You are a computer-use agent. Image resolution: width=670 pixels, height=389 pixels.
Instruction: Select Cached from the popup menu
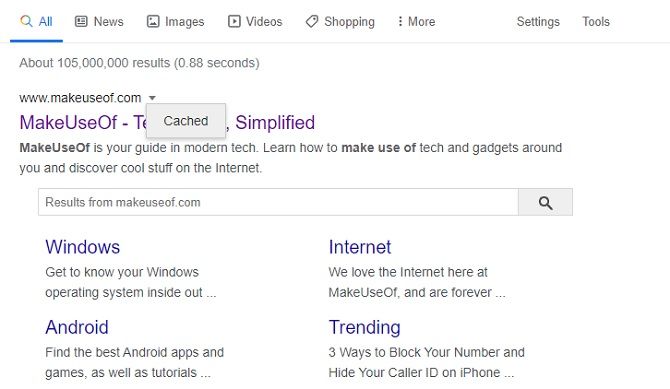pyautogui.click(x=186, y=121)
